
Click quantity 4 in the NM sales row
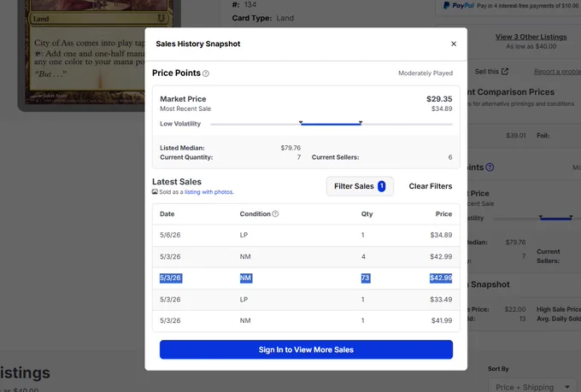click(363, 256)
